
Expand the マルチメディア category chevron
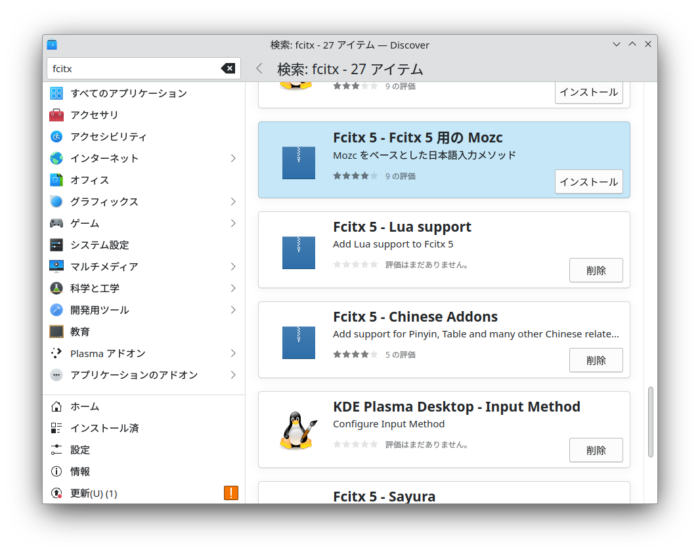tap(233, 267)
